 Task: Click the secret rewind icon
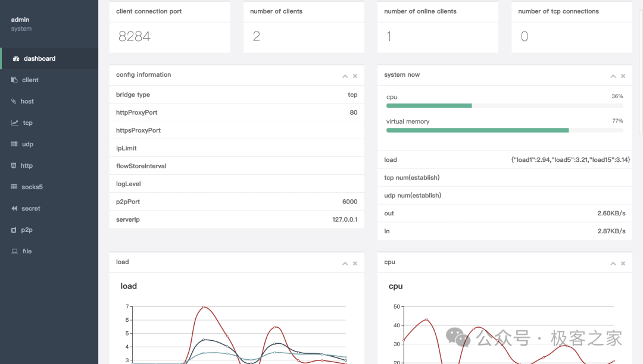click(14, 209)
